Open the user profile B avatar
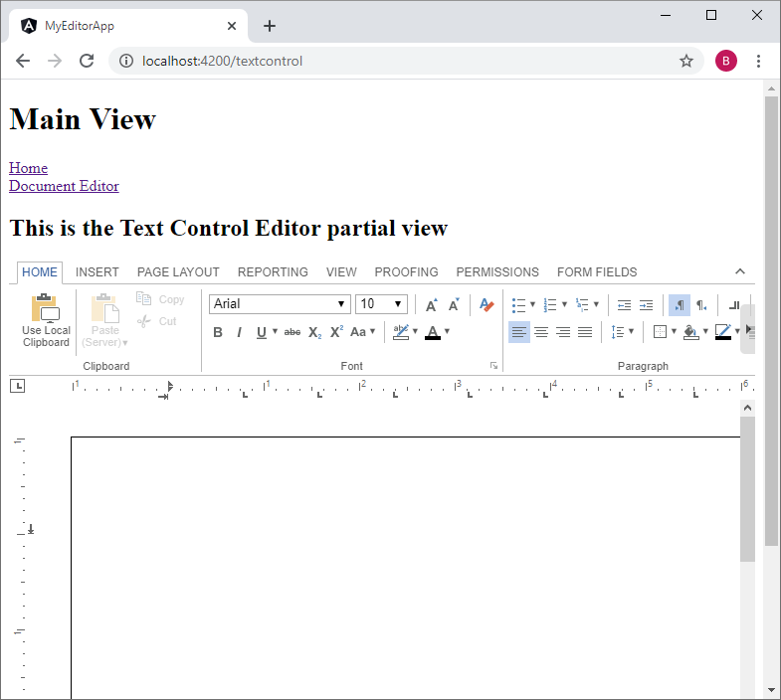The width and height of the screenshot is (781, 700). tap(725, 61)
